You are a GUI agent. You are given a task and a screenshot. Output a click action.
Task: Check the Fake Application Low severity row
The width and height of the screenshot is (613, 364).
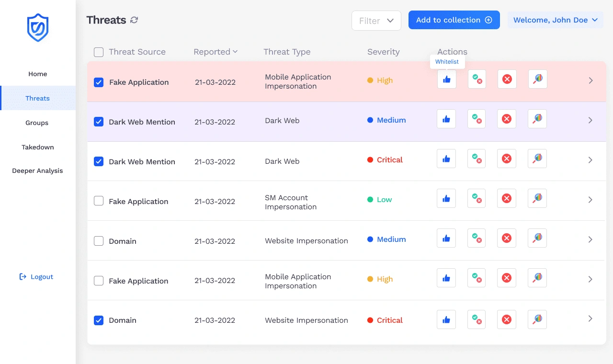(99, 201)
